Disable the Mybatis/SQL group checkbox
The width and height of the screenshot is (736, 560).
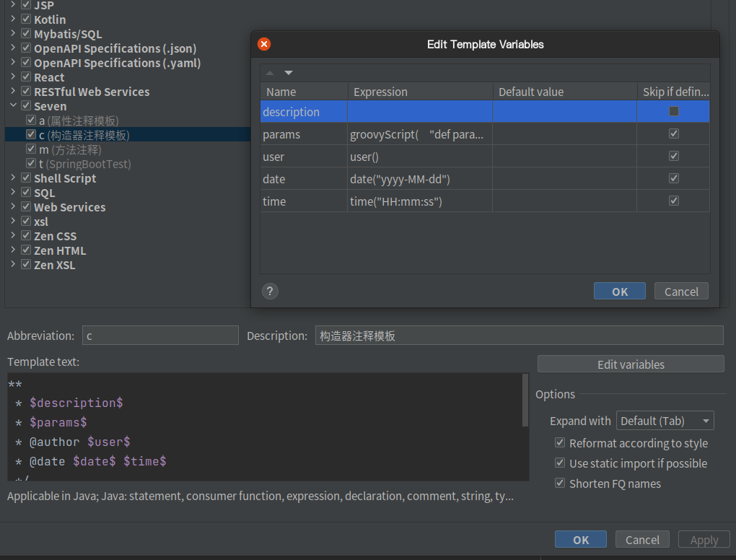[26, 34]
